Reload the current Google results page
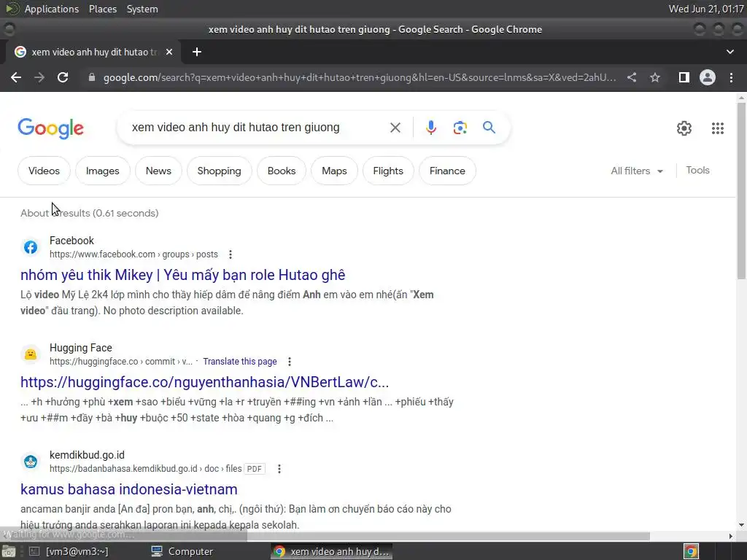 coord(63,77)
